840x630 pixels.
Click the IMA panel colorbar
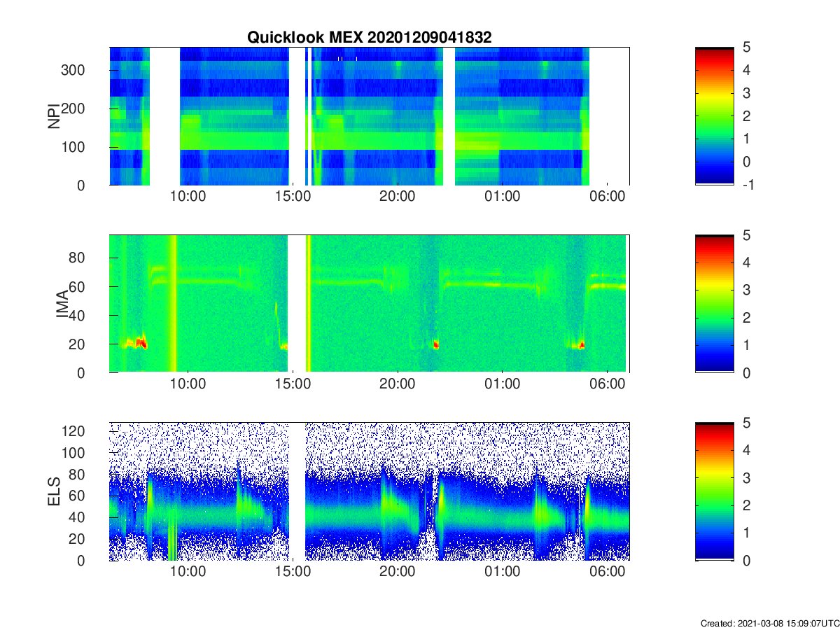click(714, 304)
